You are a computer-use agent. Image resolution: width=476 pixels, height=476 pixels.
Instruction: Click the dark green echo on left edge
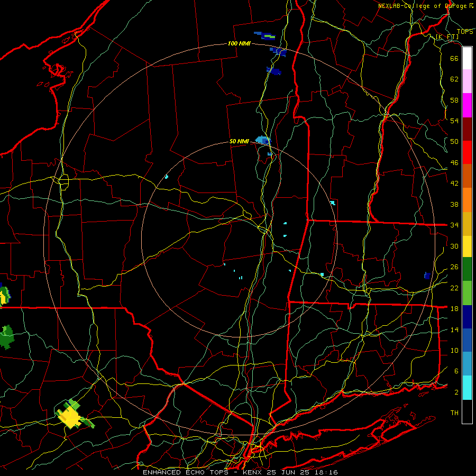click(x=7, y=337)
